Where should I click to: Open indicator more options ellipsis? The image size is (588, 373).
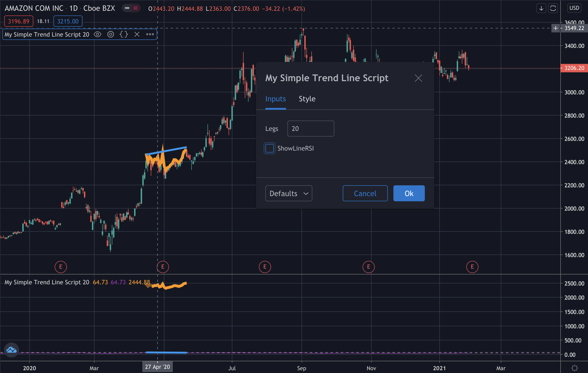(x=150, y=34)
